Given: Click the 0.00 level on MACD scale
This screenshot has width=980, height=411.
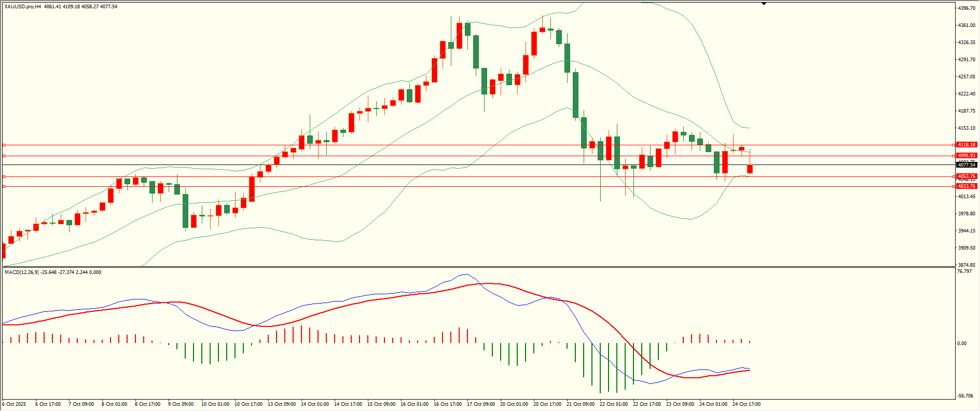Looking at the screenshot, I should coord(962,344).
